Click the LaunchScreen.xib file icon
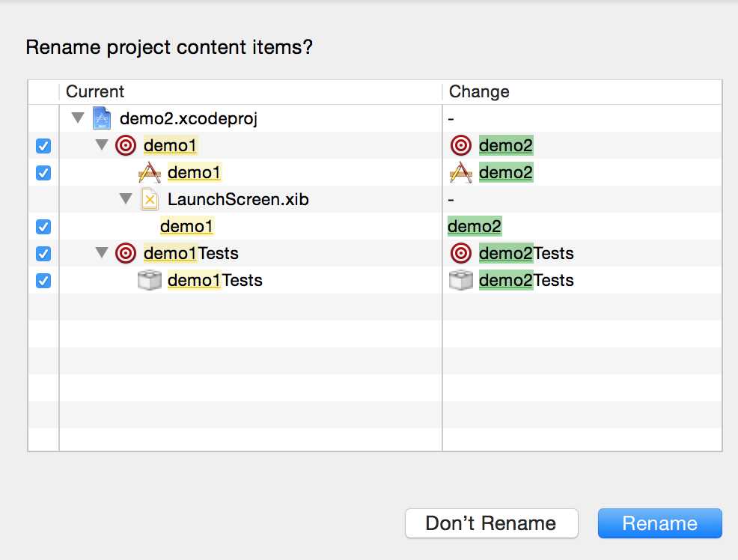The width and height of the screenshot is (738, 560). coord(150,200)
